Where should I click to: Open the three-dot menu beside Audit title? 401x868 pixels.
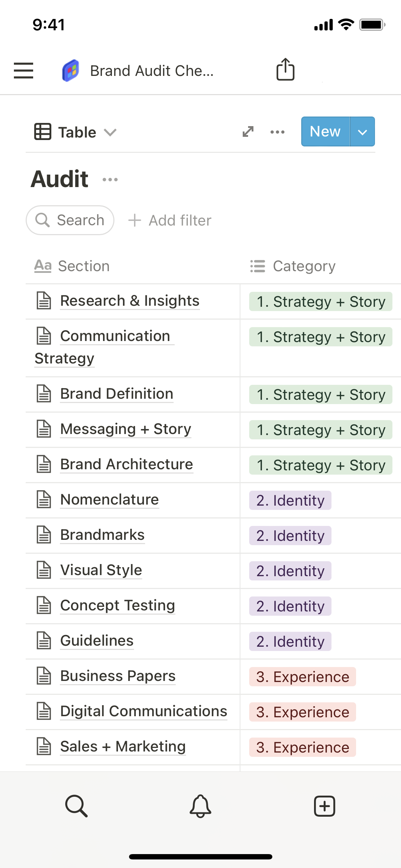coord(110,180)
